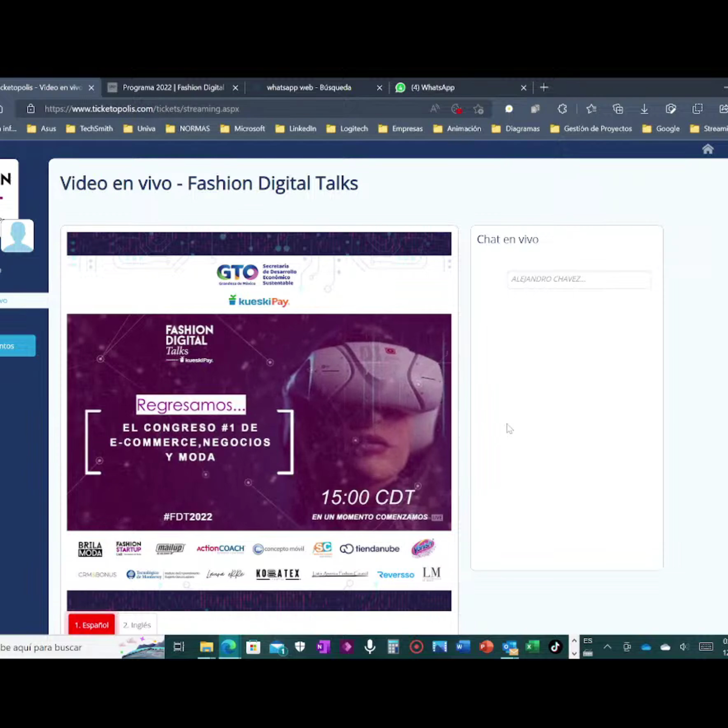Viewport: 728px width, 728px height.
Task: Open the Extensions puzzle icon
Action: point(562,109)
